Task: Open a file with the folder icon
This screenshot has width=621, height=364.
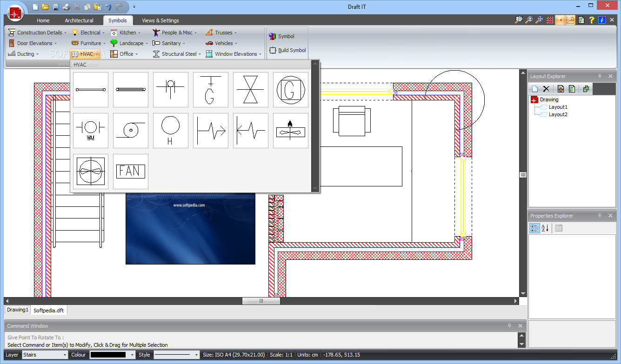Action: [x=45, y=7]
